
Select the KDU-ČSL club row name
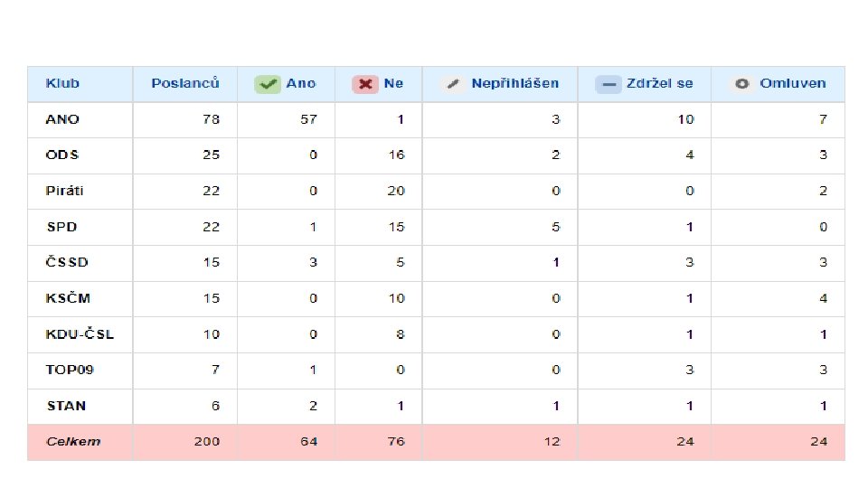[80, 333]
